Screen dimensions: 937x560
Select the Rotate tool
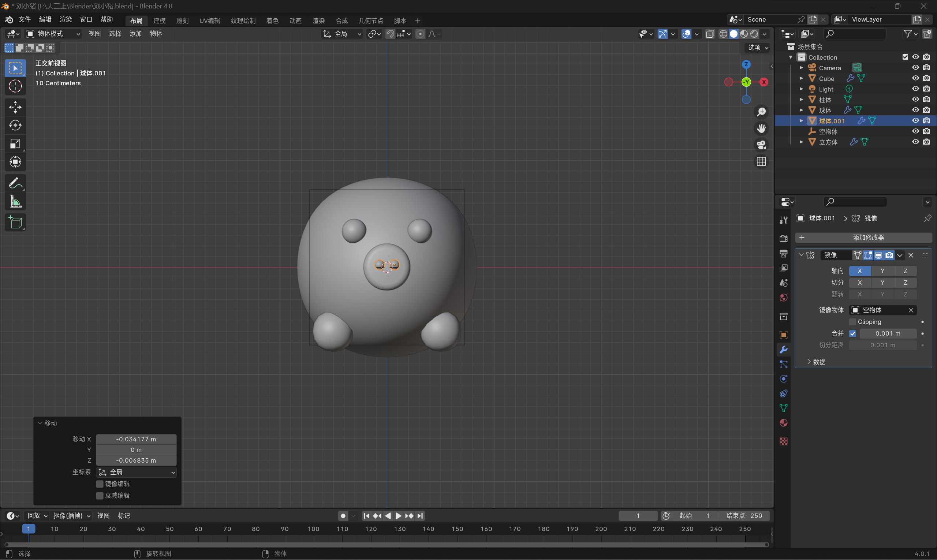[15, 125]
